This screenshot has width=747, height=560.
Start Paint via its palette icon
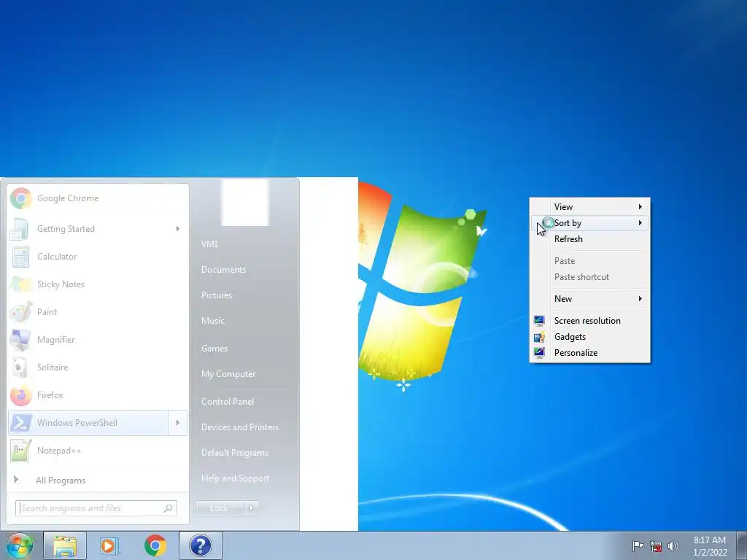(x=21, y=312)
